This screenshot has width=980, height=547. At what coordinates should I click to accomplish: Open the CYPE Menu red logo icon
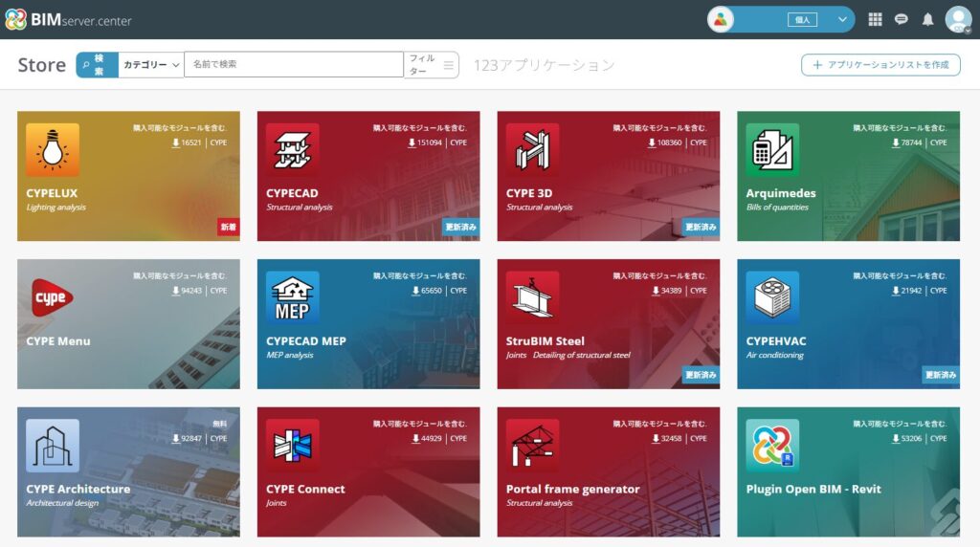point(53,297)
